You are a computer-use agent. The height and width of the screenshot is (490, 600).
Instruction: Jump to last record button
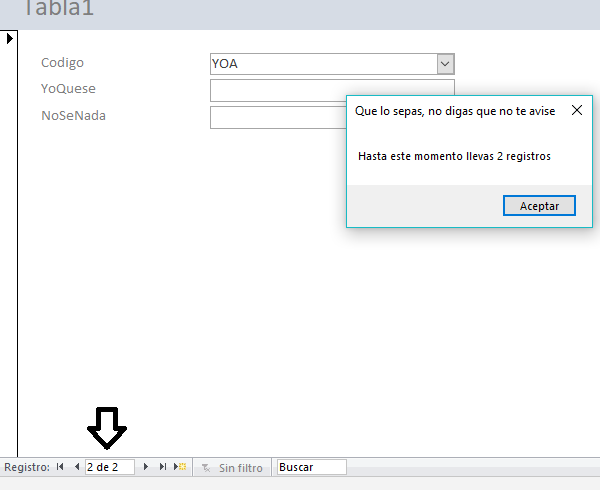163,467
